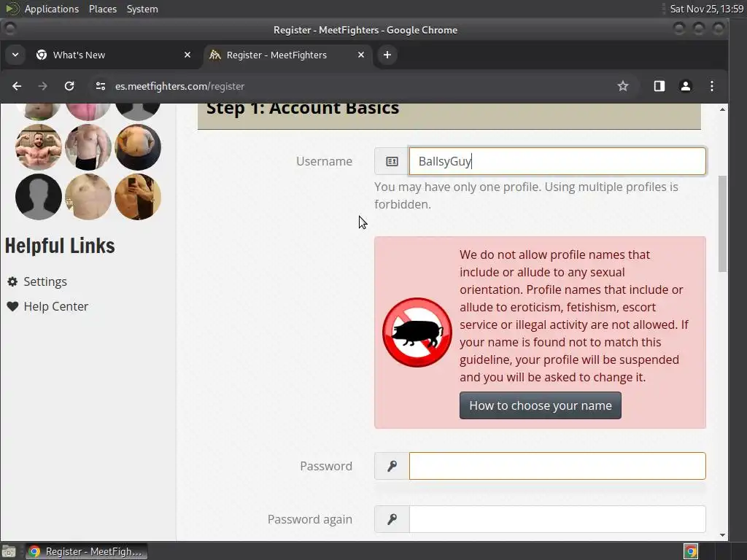
Task: Click How to choose your name button
Action: [541, 405]
